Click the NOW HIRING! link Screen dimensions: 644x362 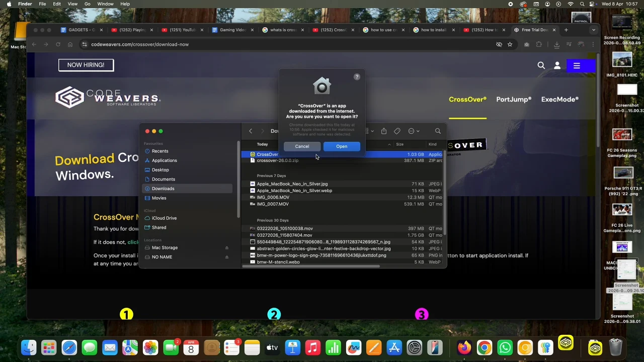tap(86, 65)
